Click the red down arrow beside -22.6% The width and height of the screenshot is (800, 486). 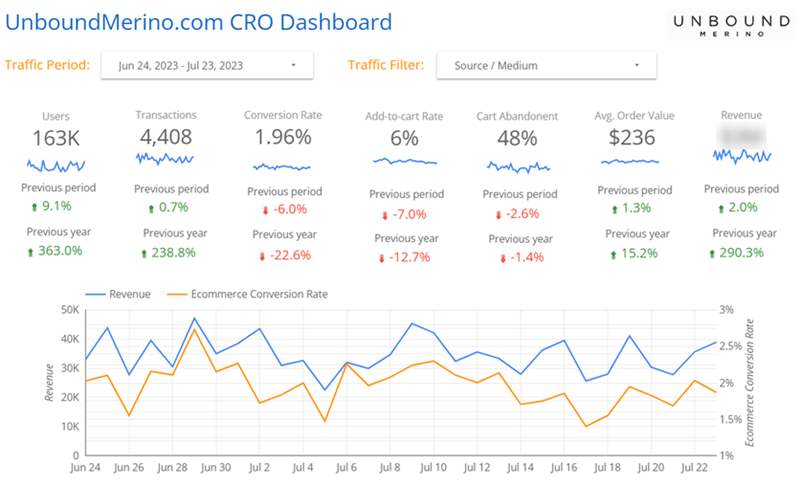[263, 255]
